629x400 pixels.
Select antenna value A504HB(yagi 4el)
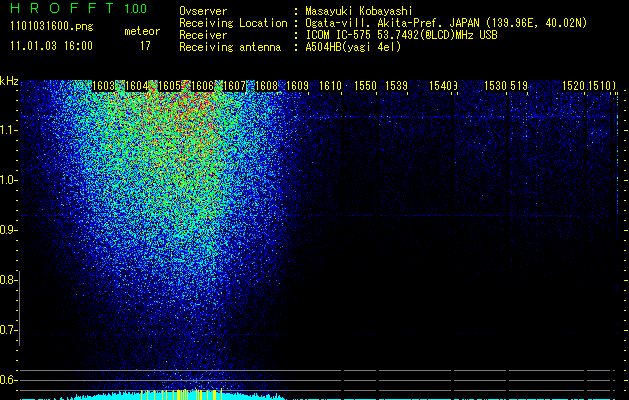point(353,47)
